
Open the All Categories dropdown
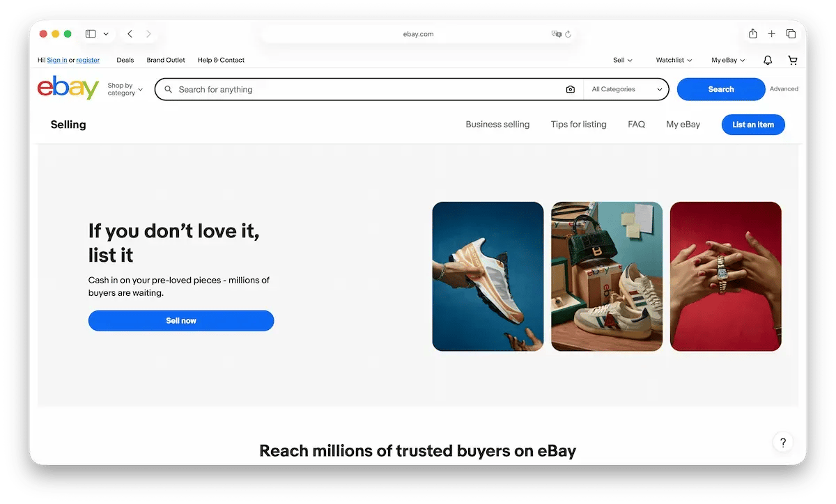coord(626,89)
